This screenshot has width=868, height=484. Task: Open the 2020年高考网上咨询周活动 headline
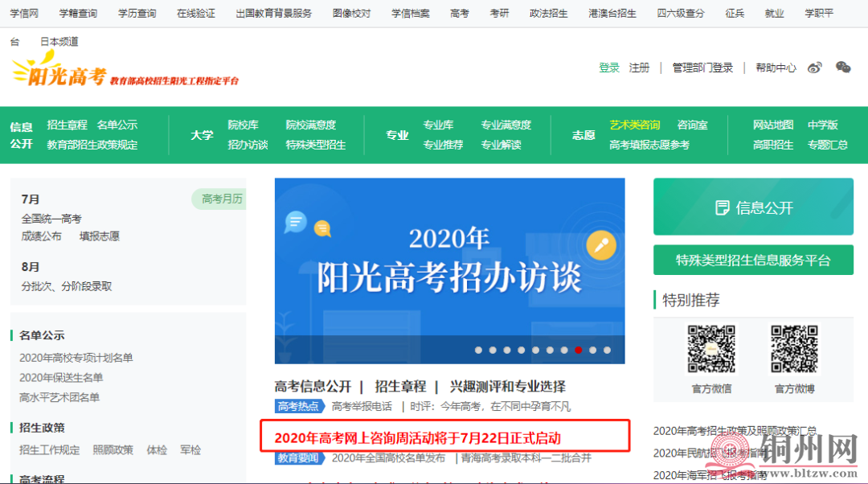417,437
